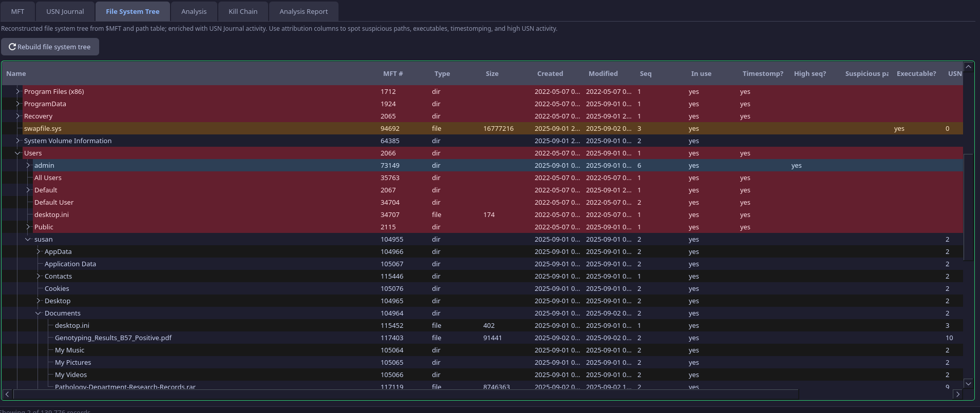Click the Rebuild file system tree button
This screenshot has width=980, height=413.
[x=50, y=47]
